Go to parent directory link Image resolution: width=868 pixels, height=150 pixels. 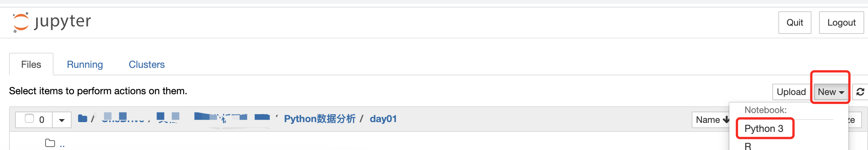(x=62, y=144)
